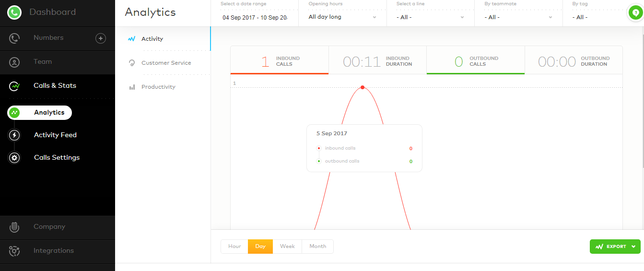Click the red data point on chart
This screenshot has height=271, width=644.
pos(363,87)
